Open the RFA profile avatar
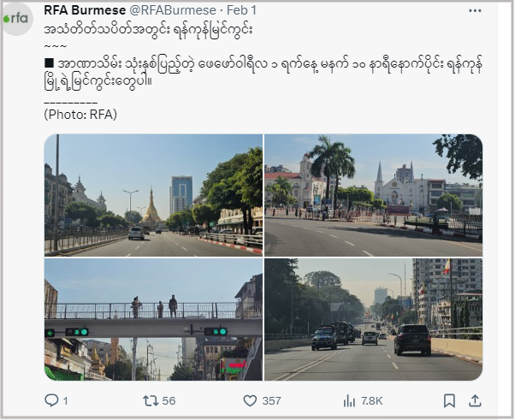The height and width of the screenshot is (420, 515). click(17, 18)
